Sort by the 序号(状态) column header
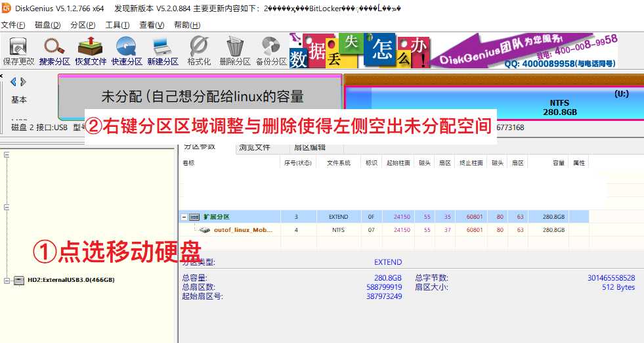This screenshot has width=644, height=343. (298, 163)
